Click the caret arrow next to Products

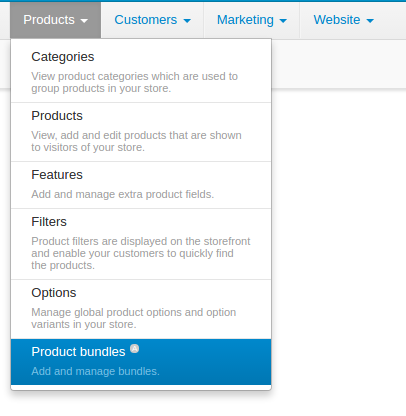click(84, 21)
